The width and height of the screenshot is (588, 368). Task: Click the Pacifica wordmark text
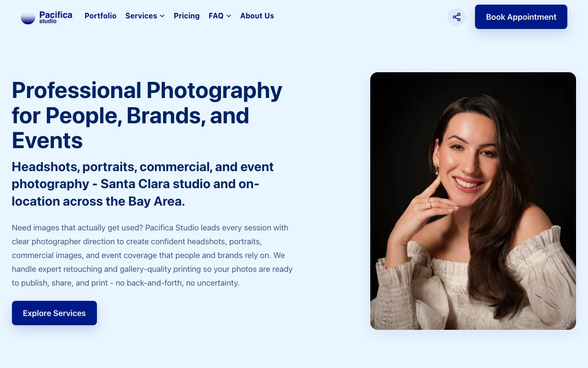click(x=56, y=14)
